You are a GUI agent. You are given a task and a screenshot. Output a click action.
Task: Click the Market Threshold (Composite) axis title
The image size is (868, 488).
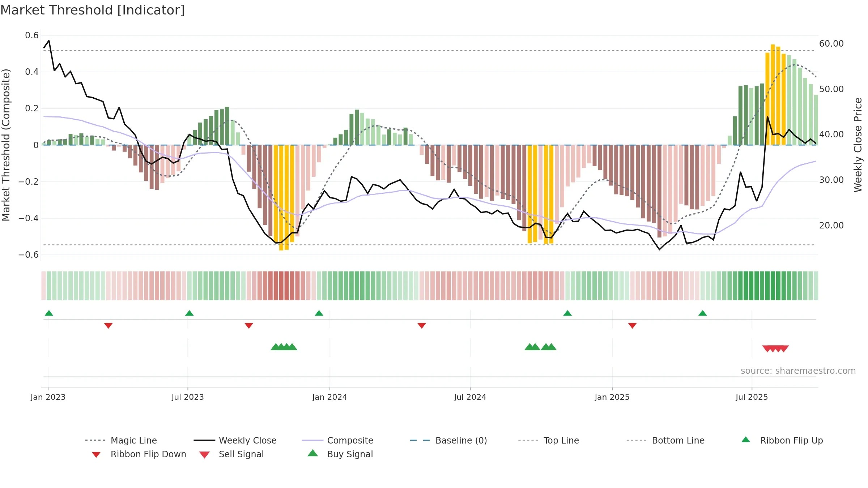click(x=6, y=145)
